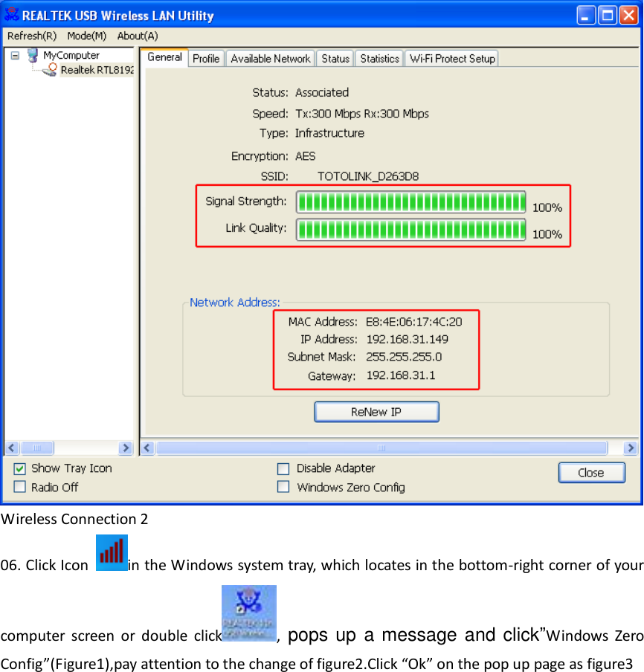
Task: Click the MyComputer icon in tree
Action: click(33, 55)
